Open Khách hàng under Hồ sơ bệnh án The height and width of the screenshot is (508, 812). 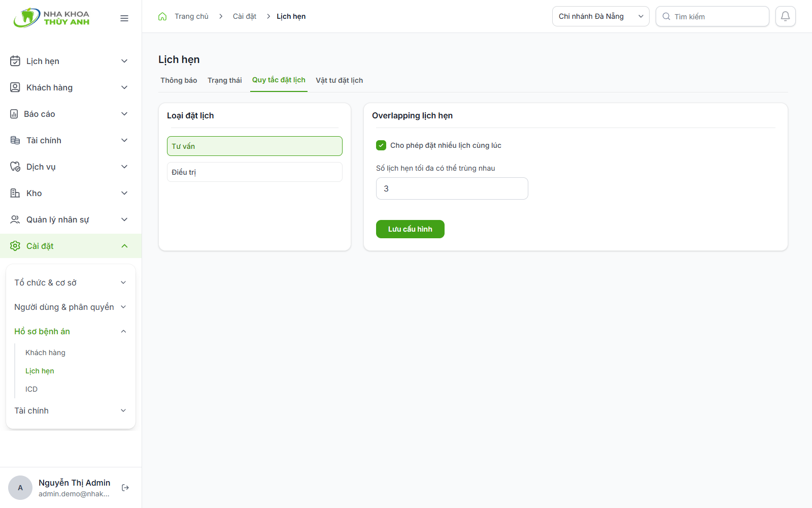[45, 353]
